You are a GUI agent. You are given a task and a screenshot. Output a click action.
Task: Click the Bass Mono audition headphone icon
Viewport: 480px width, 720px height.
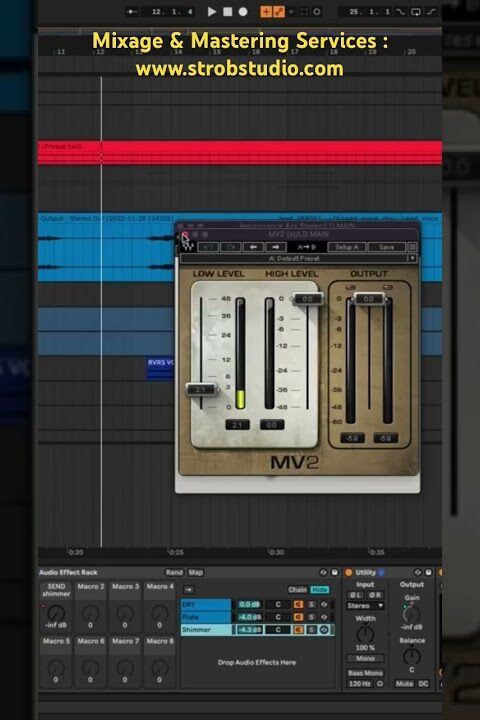(x=380, y=684)
